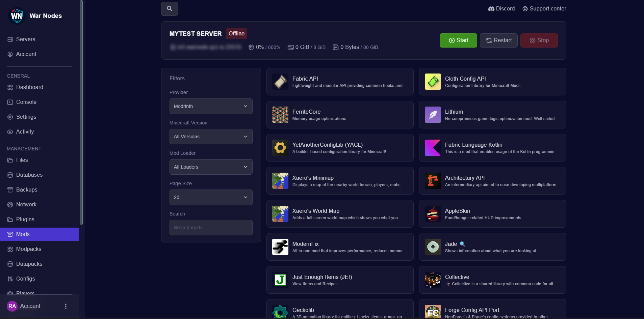This screenshot has height=319, width=644.
Task: Open the AppleSkin title
Action: 457,211
